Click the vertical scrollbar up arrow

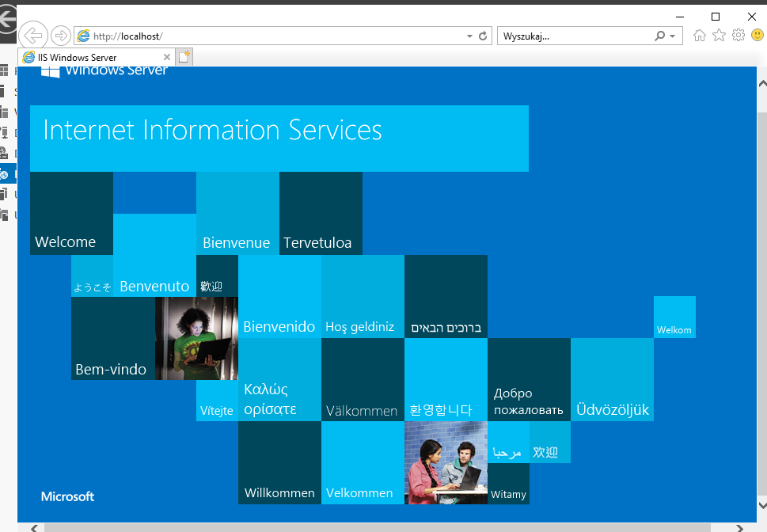761,83
